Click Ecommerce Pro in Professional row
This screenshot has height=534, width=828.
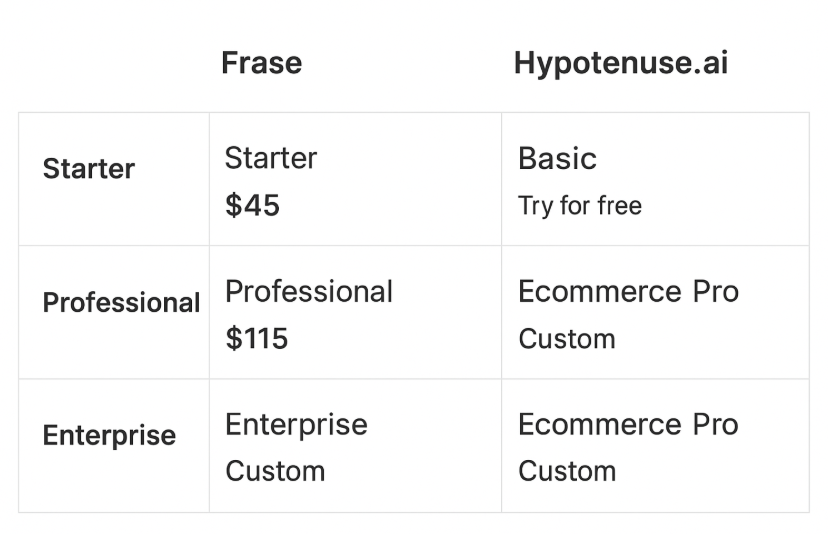628,292
